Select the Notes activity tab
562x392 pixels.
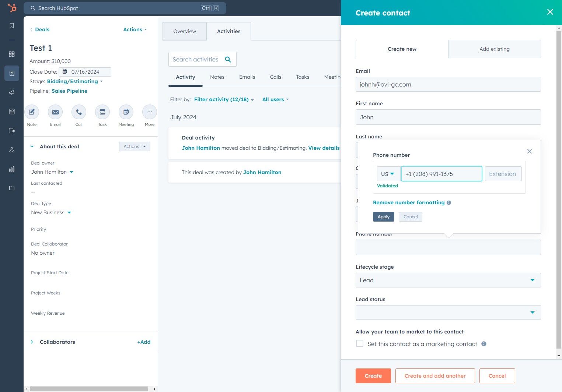[x=217, y=77]
